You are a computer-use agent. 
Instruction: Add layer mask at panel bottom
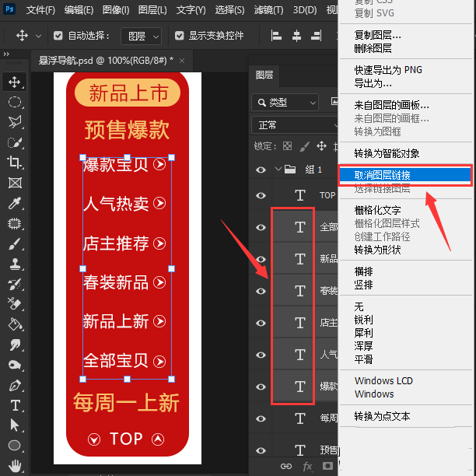[327, 466]
